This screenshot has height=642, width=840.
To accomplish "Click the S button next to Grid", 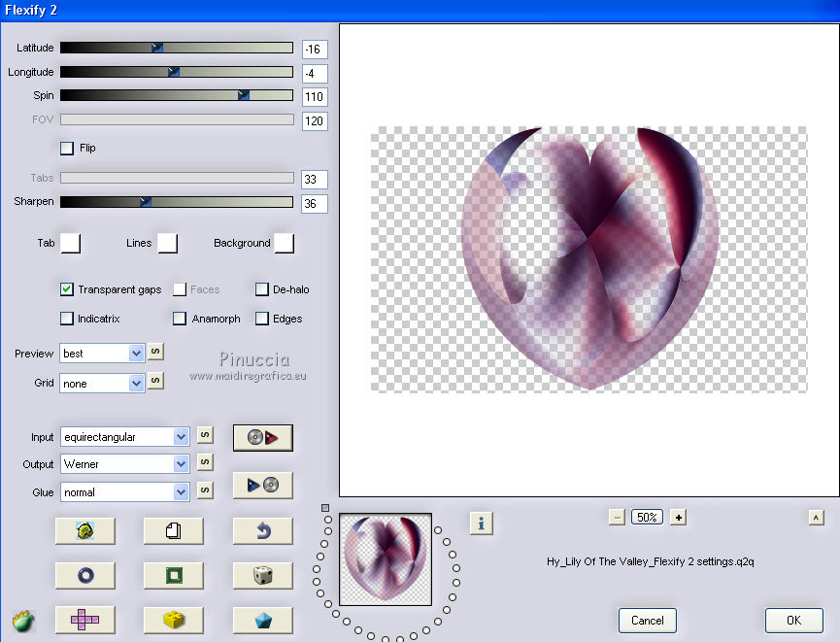I will tap(155, 381).
